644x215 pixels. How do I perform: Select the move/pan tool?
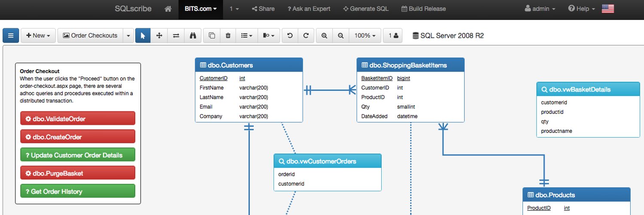(x=159, y=36)
